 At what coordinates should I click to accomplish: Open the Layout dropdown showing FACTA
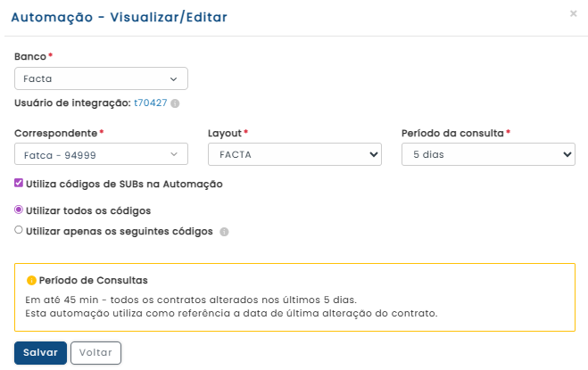[294, 155]
